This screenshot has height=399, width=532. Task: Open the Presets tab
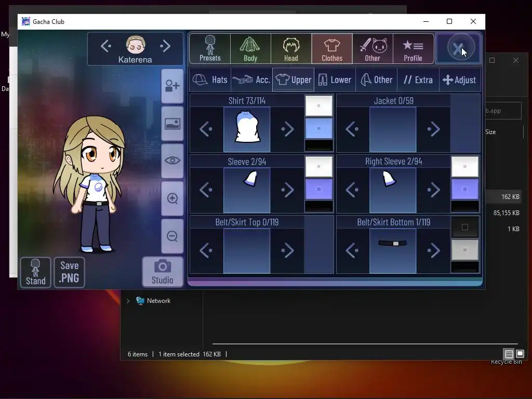[210, 48]
